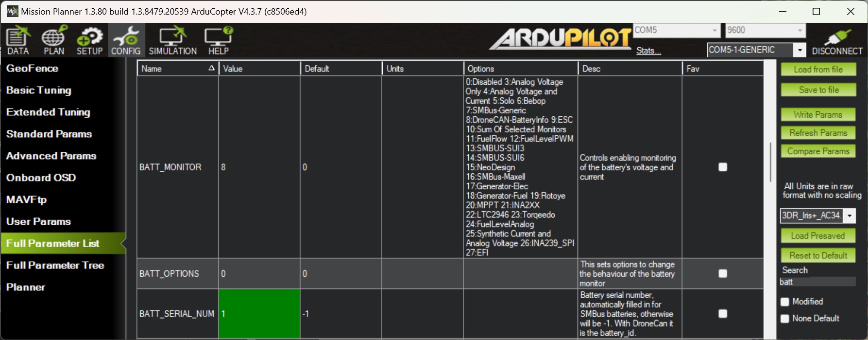This screenshot has width=868, height=340.
Task: Click the parameter Search field containing batt
Action: click(817, 282)
